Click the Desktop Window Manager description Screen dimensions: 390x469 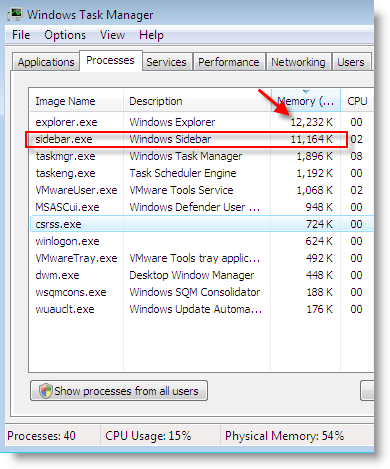click(x=192, y=275)
